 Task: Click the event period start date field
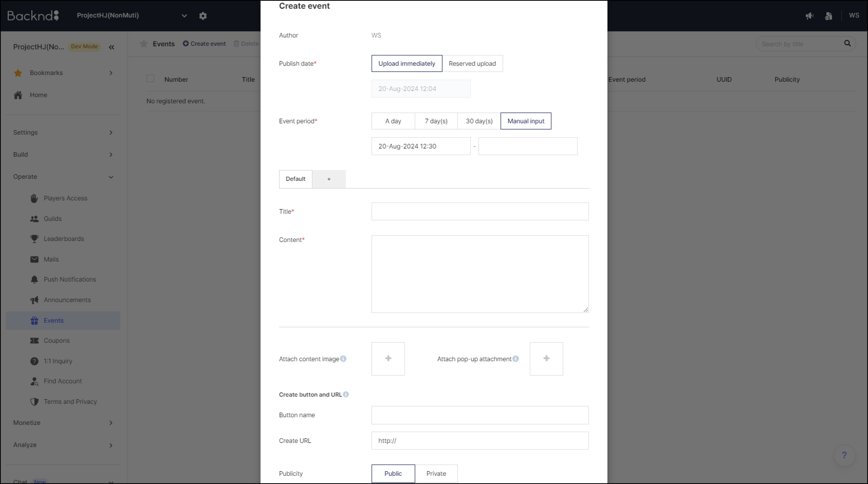tap(421, 146)
